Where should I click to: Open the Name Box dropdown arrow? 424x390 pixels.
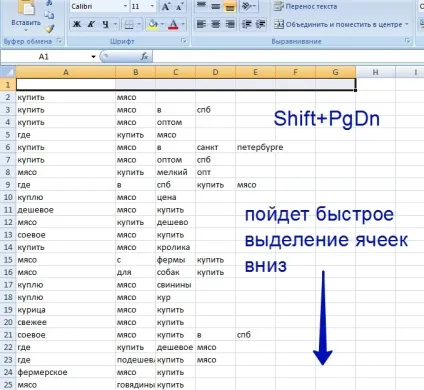(x=93, y=57)
